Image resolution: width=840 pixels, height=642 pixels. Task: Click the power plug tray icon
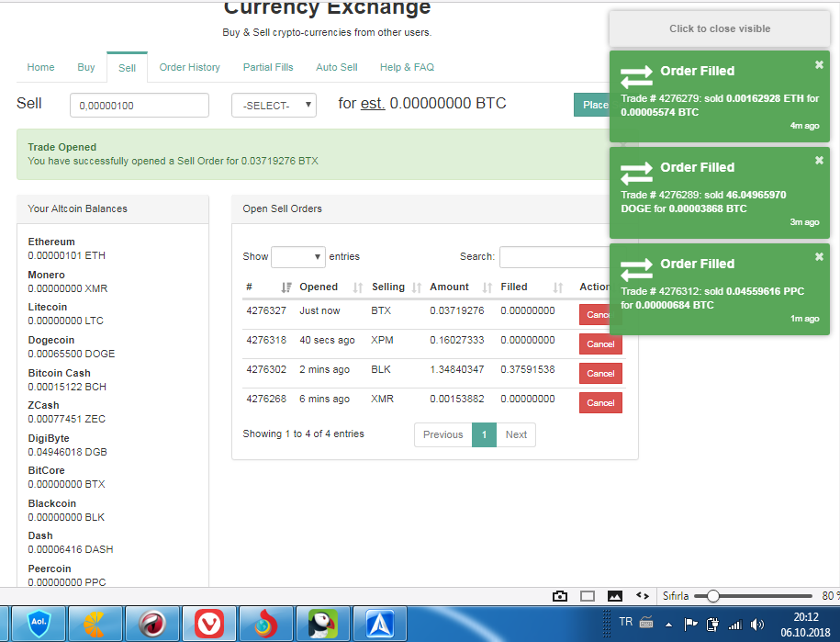click(712, 625)
